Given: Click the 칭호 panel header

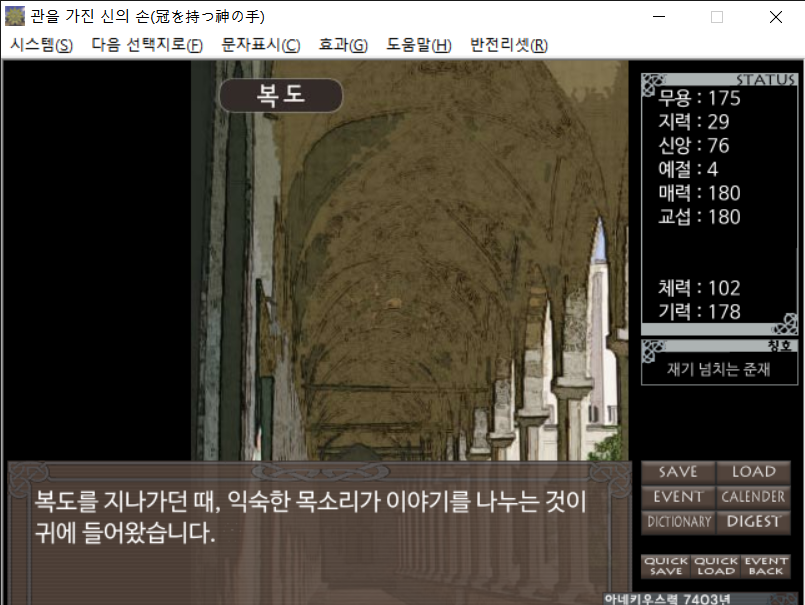Looking at the screenshot, I should 719,346.
